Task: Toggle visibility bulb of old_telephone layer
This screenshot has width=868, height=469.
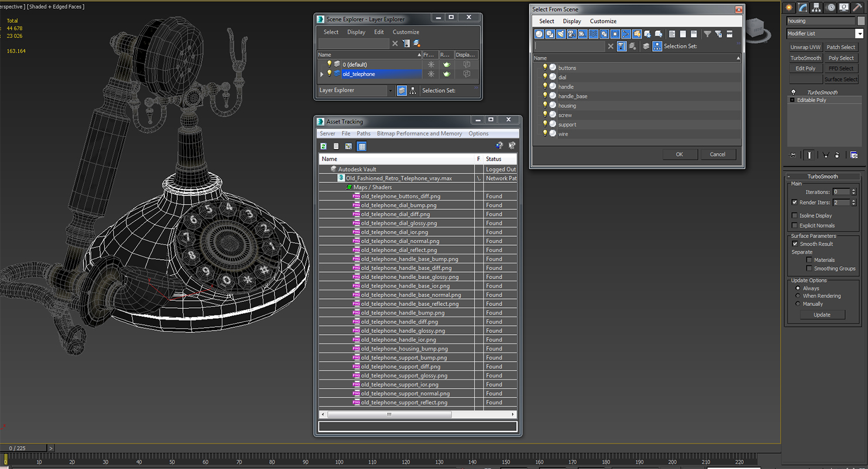Action: pyautogui.click(x=329, y=73)
